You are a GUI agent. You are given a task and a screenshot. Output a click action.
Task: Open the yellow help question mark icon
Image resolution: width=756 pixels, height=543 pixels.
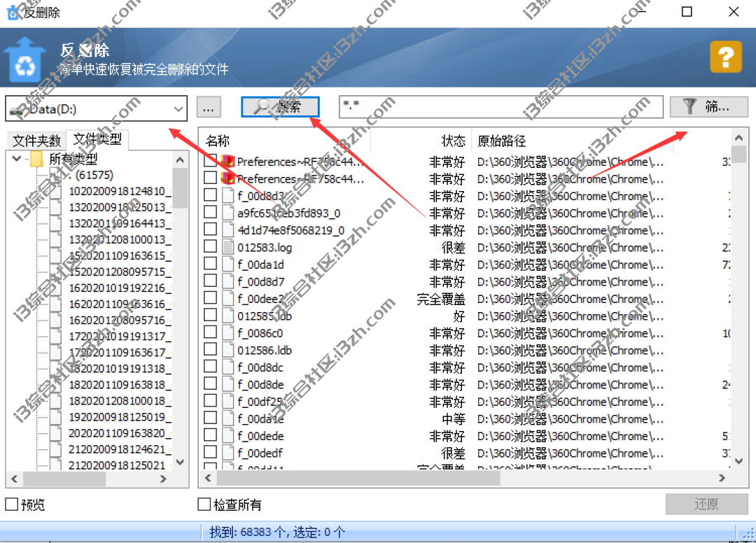coord(726,57)
